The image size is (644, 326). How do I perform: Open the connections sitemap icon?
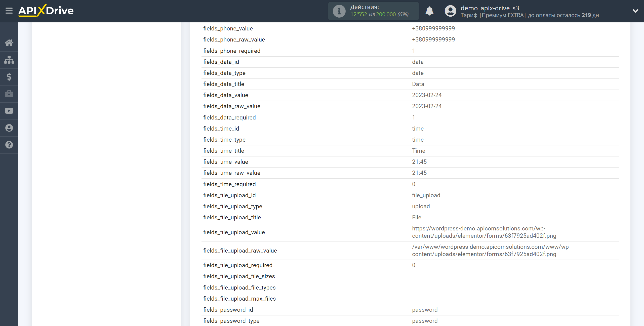(9, 60)
